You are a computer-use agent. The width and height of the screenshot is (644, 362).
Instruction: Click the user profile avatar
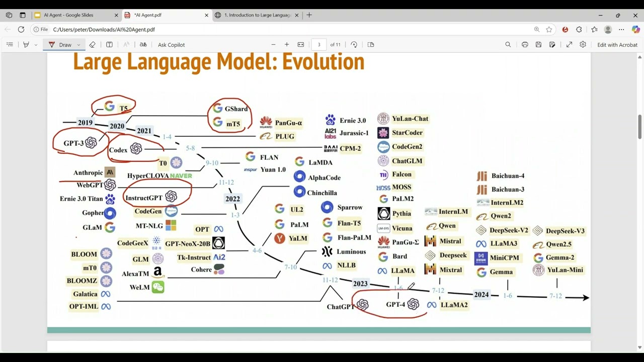coord(608,30)
